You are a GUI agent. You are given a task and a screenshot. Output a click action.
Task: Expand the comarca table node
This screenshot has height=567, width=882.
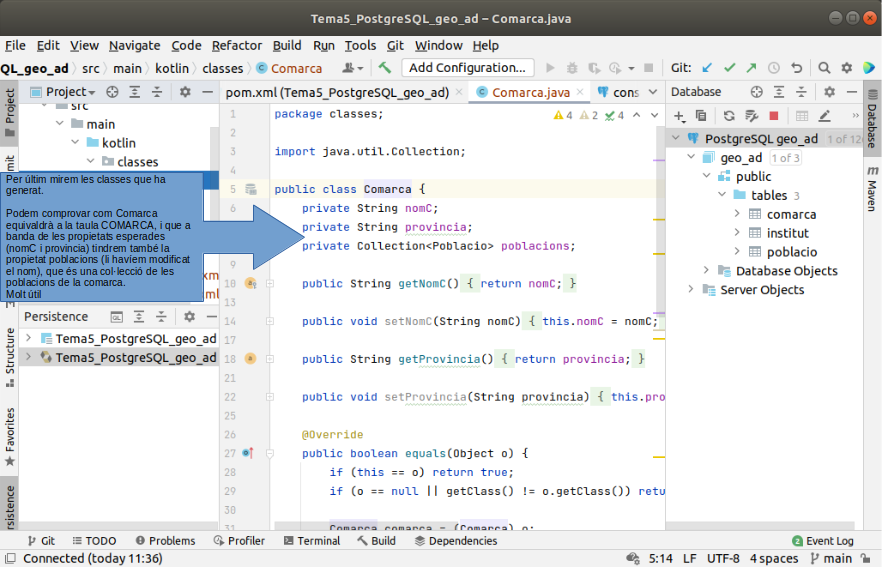coord(737,214)
